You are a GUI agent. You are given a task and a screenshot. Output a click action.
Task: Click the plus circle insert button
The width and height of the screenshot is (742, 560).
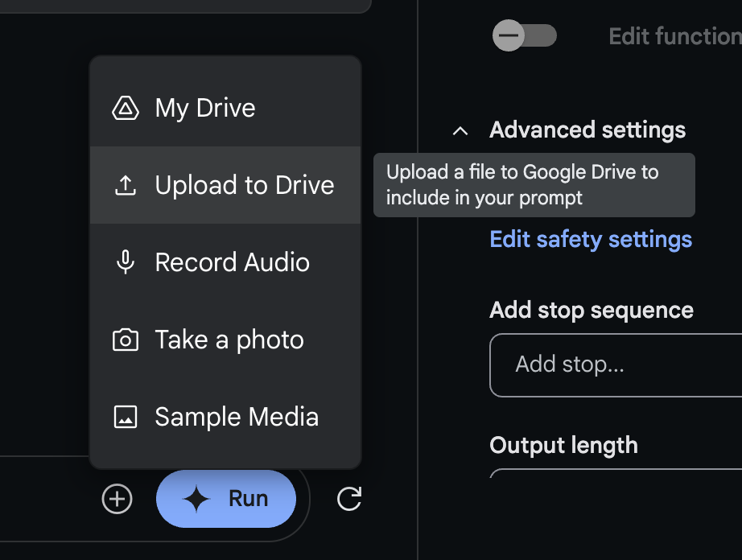117,499
